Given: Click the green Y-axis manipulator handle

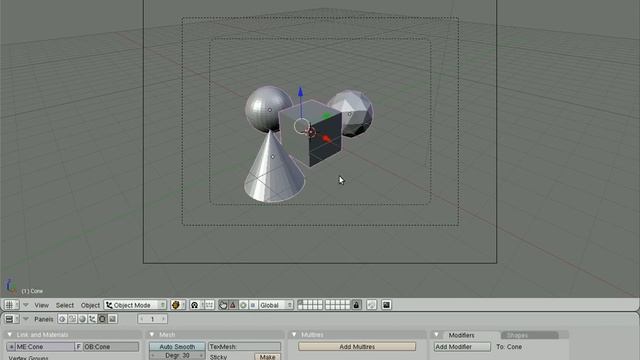Looking at the screenshot, I should click(x=327, y=117).
